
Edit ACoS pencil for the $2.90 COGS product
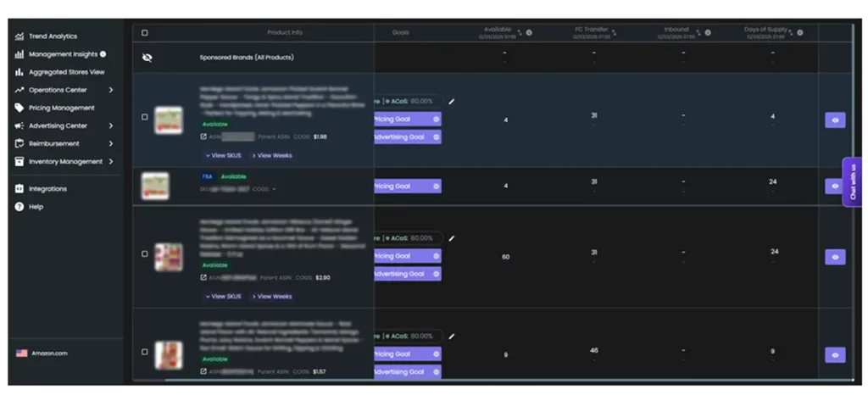452,238
